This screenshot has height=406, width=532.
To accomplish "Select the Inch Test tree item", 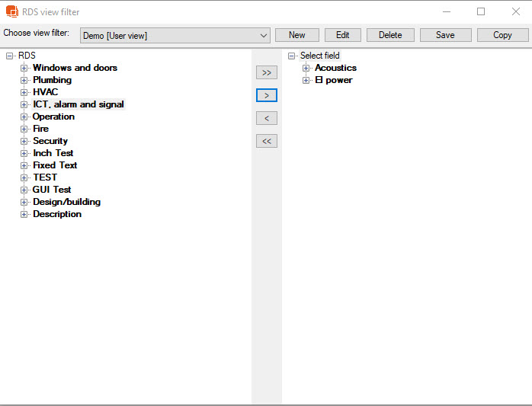I will point(53,153).
